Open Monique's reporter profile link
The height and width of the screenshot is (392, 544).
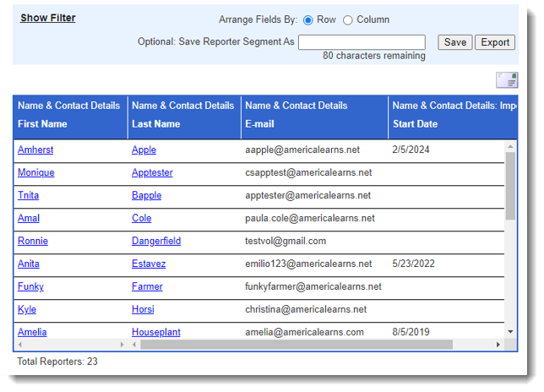(x=35, y=172)
